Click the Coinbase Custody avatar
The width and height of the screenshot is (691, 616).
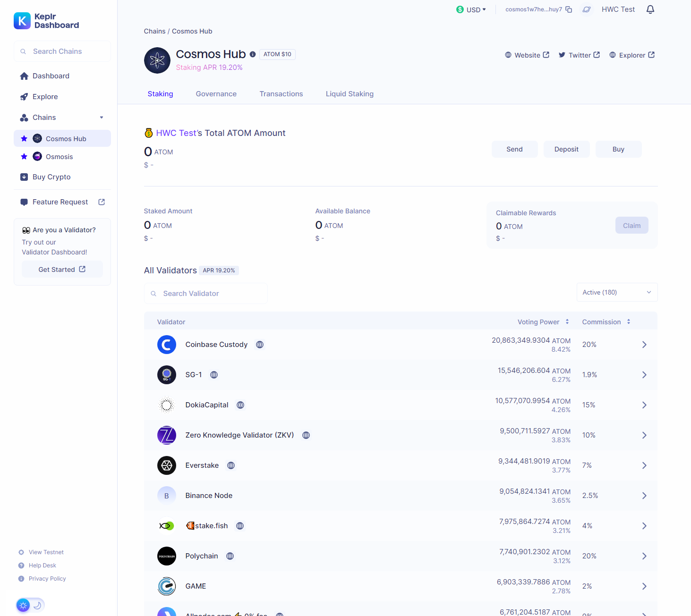167,345
